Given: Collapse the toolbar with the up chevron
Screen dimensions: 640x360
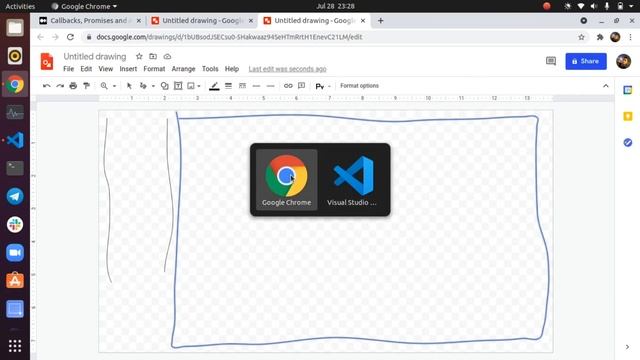Looking at the screenshot, I should pyautogui.click(x=606, y=86).
